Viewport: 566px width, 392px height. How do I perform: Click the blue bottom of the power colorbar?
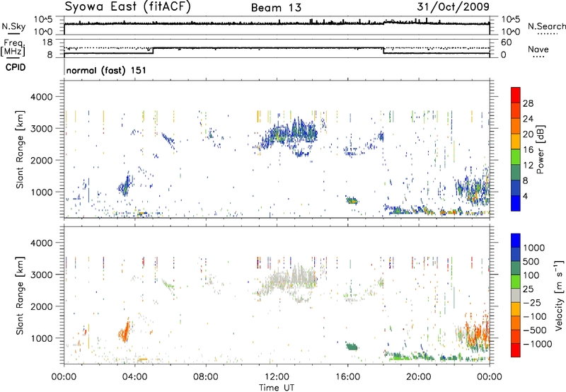pos(516,203)
